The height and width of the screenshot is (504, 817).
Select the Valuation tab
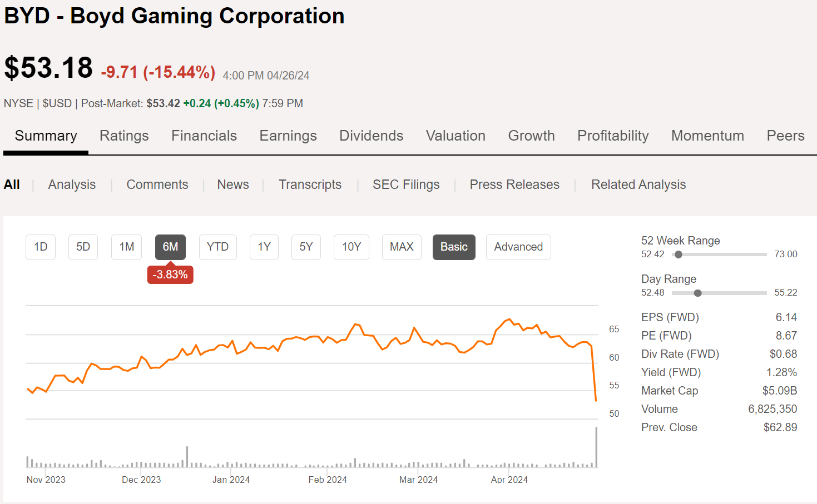(455, 136)
